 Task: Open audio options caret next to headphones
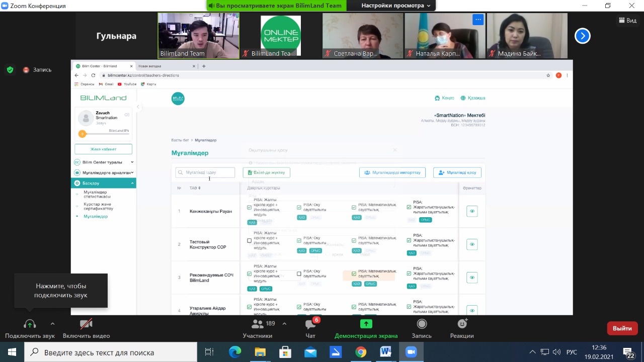[52, 324]
